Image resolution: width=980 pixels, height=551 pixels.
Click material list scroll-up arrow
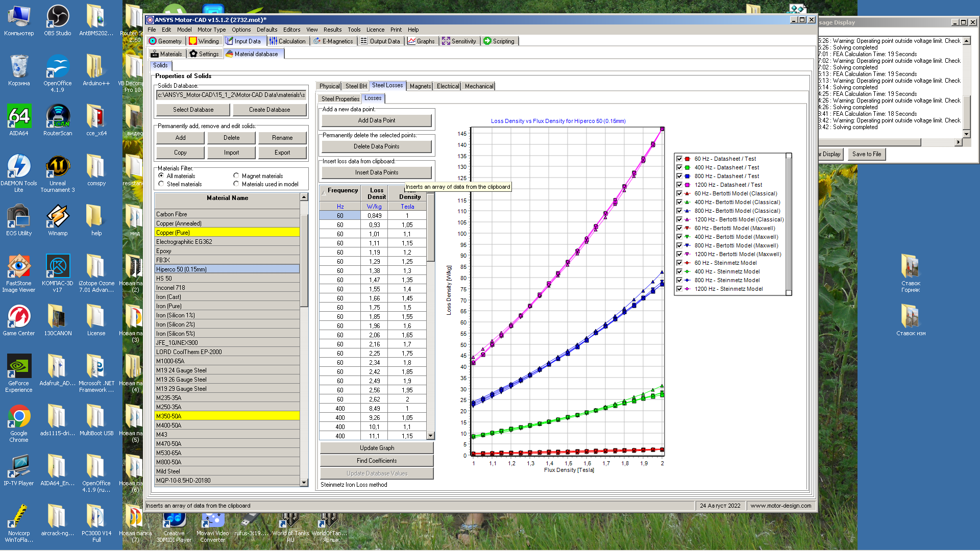(304, 197)
